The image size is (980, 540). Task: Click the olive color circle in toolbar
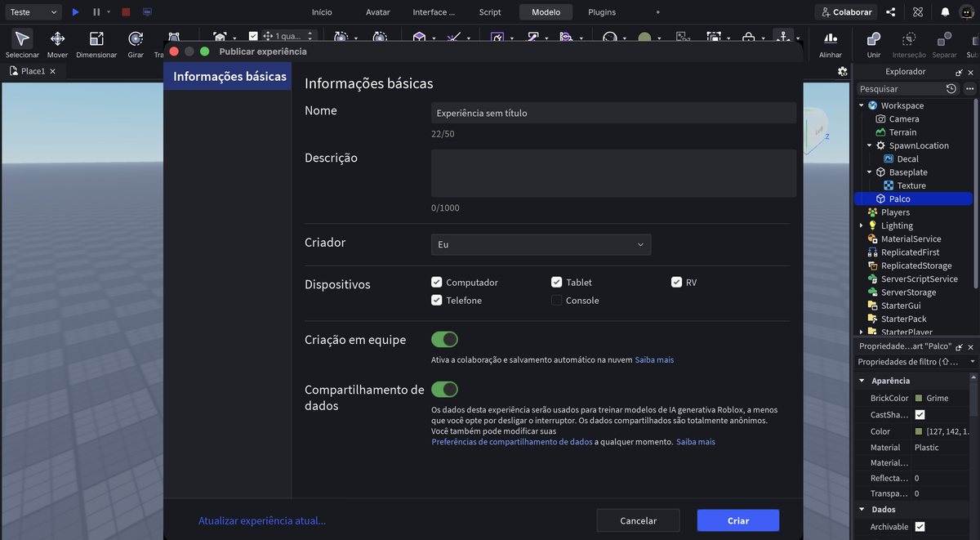tap(644, 38)
